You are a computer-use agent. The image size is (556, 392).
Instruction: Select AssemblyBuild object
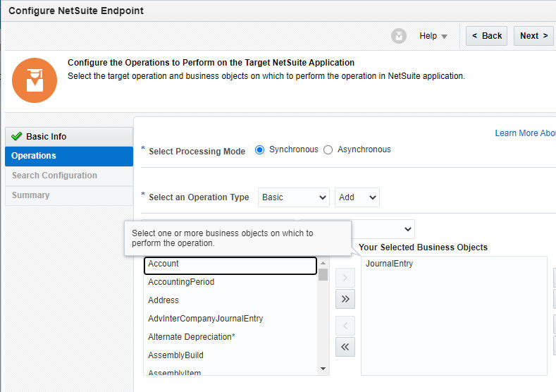click(230, 355)
